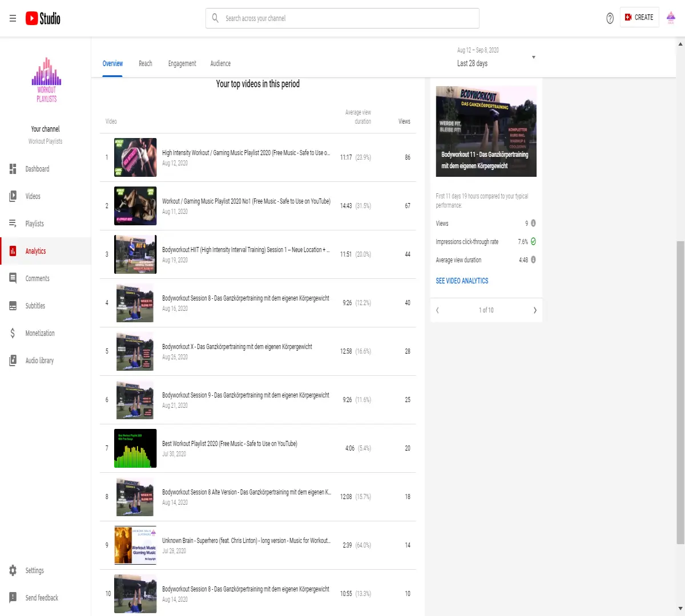
Task: Click the CREATE button
Action: [639, 18]
